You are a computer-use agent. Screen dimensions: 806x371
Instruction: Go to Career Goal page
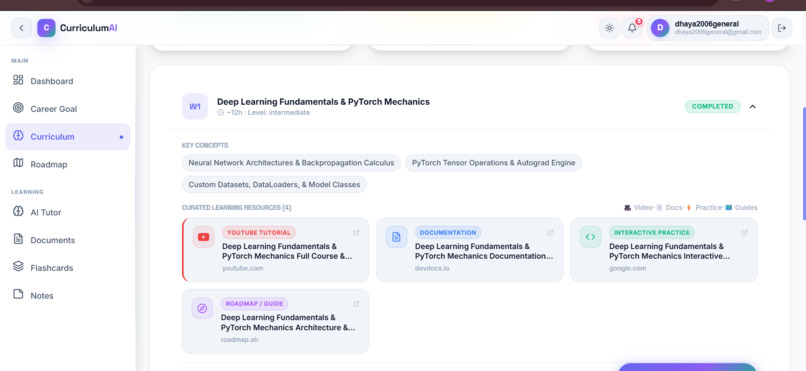coord(68,109)
